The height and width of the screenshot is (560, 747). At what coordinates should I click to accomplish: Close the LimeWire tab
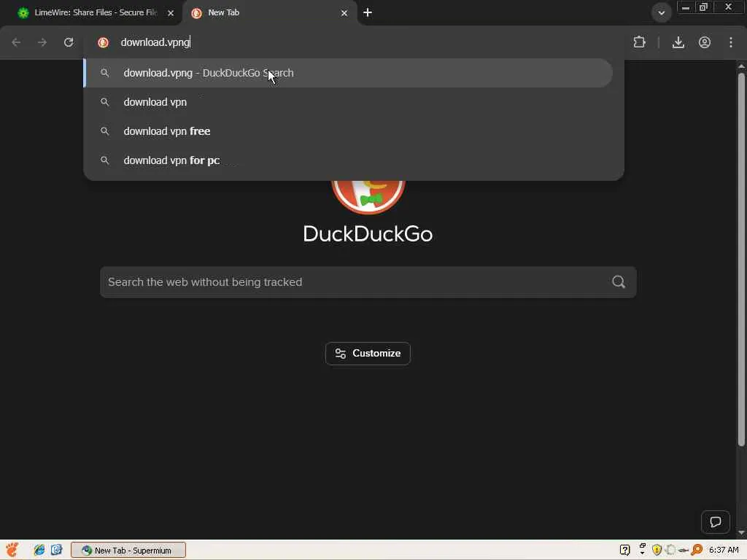(171, 13)
